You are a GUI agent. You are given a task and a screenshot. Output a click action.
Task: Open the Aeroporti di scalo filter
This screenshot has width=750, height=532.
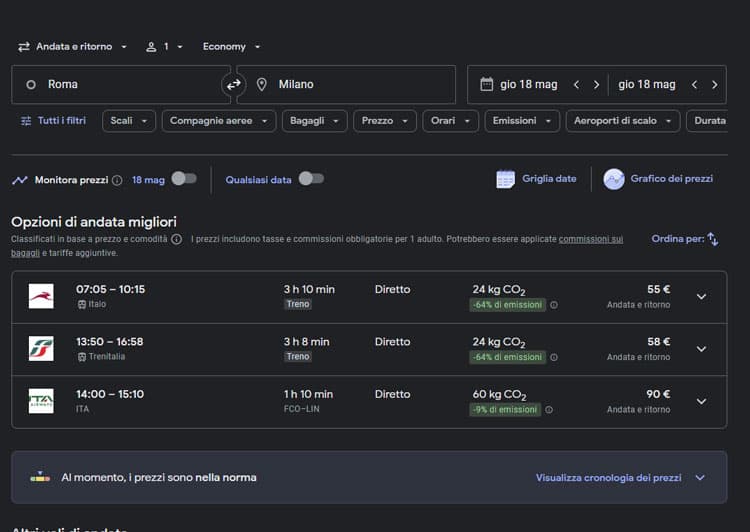[623, 121]
